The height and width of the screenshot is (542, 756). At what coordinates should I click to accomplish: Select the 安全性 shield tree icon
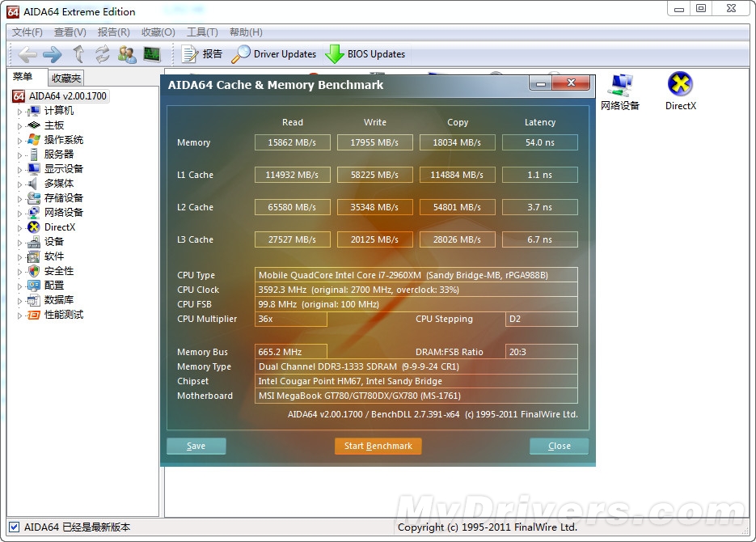click(34, 271)
